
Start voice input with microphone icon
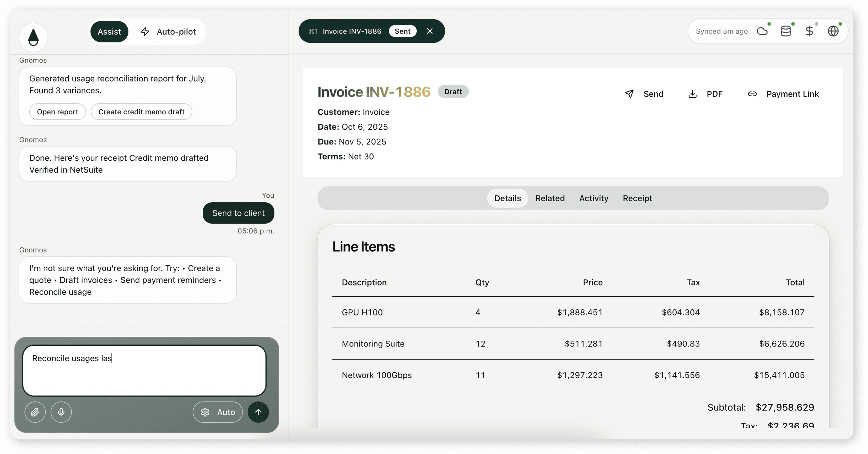pyautogui.click(x=61, y=412)
